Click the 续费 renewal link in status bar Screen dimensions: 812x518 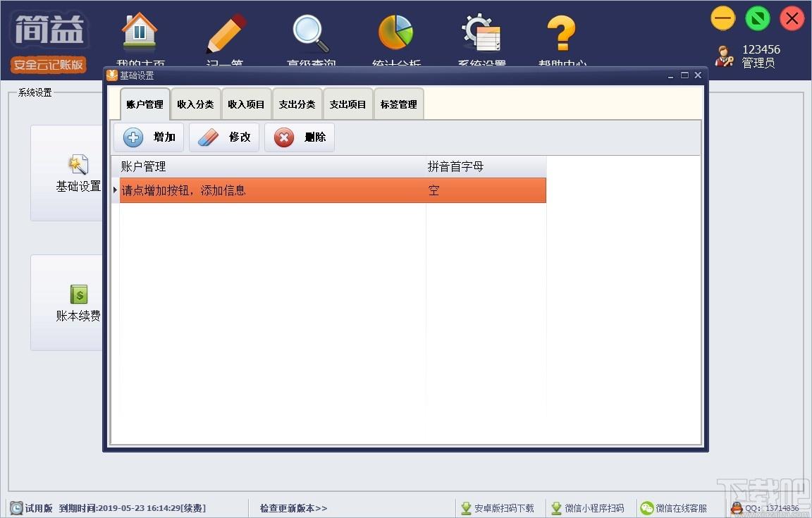[x=192, y=508]
